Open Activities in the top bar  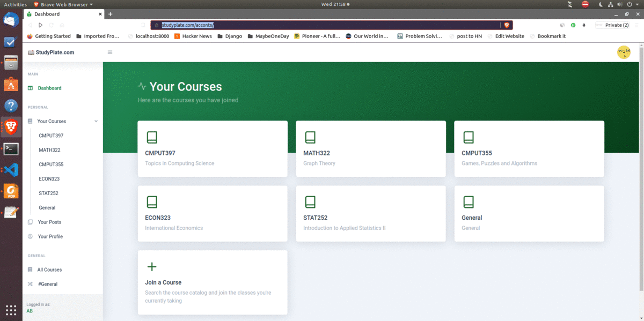tap(16, 4)
